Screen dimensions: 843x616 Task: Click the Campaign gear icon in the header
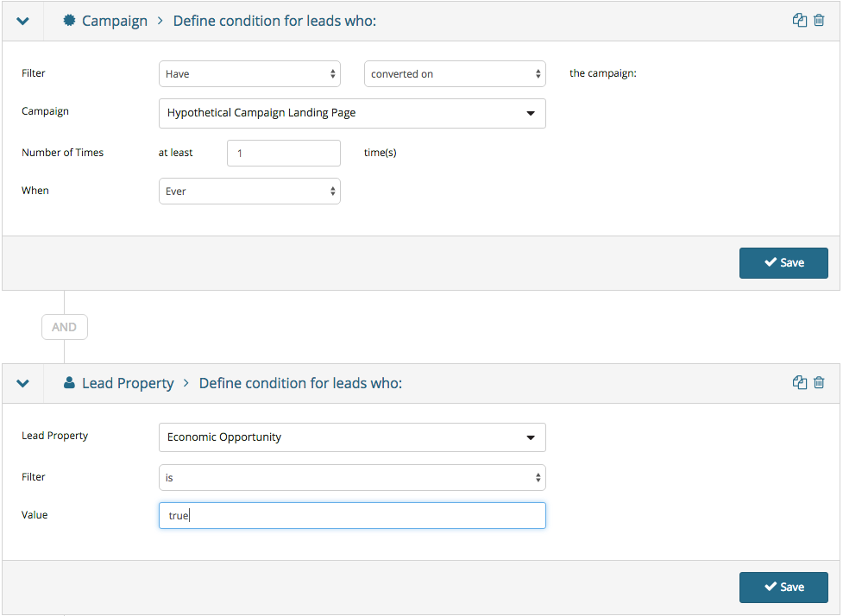pos(69,21)
